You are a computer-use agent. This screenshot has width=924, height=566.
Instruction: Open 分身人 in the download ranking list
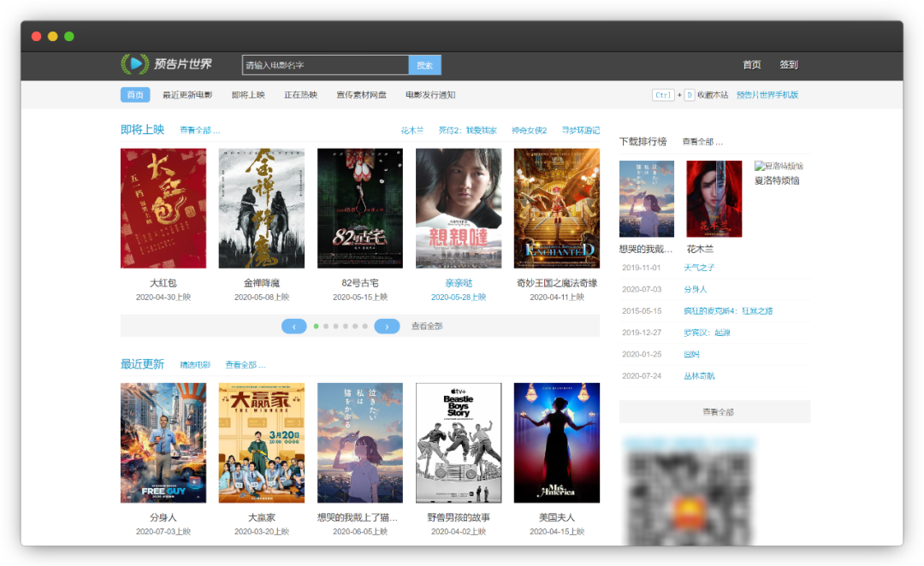[696, 290]
